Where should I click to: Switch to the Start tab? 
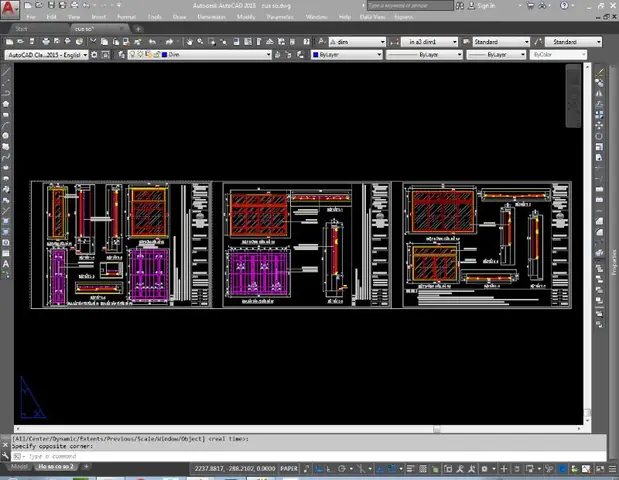pyautogui.click(x=22, y=29)
